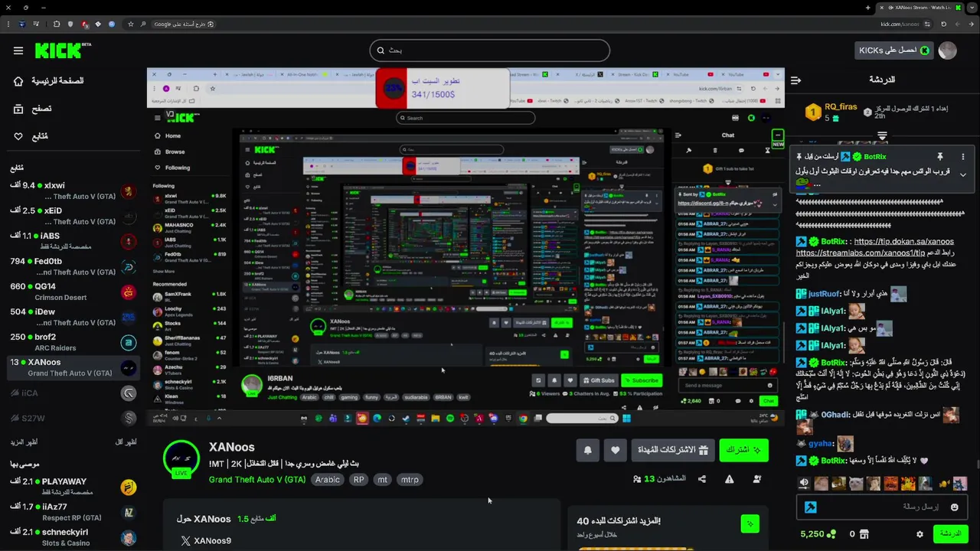Open the three-dot menu on the pinned message

[x=963, y=157]
